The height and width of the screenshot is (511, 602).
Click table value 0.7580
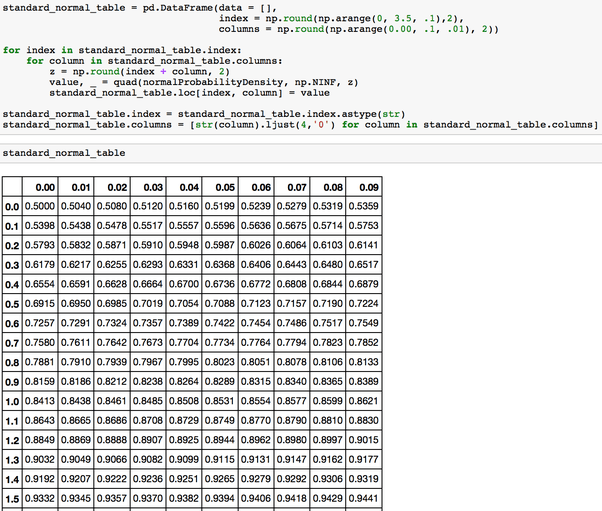pos(40,342)
